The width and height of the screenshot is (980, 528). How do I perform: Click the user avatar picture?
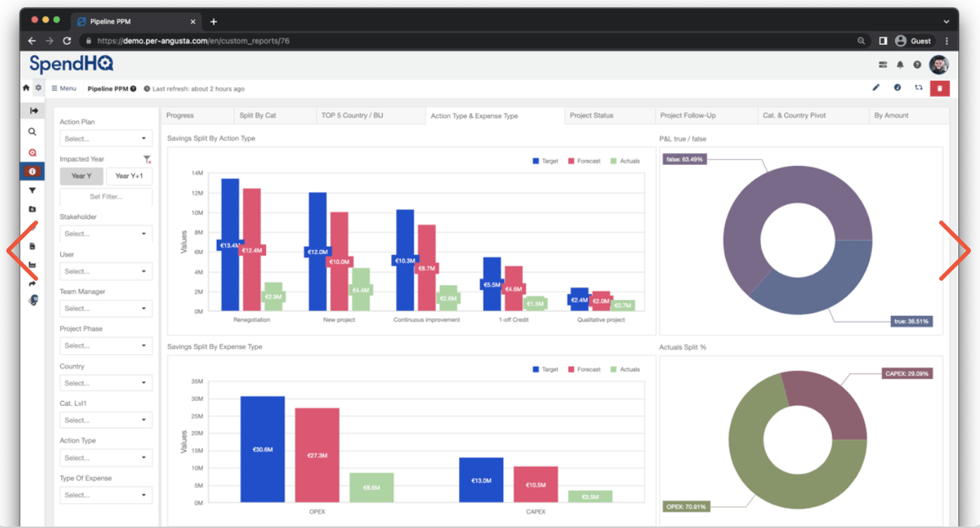pyautogui.click(x=939, y=65)
